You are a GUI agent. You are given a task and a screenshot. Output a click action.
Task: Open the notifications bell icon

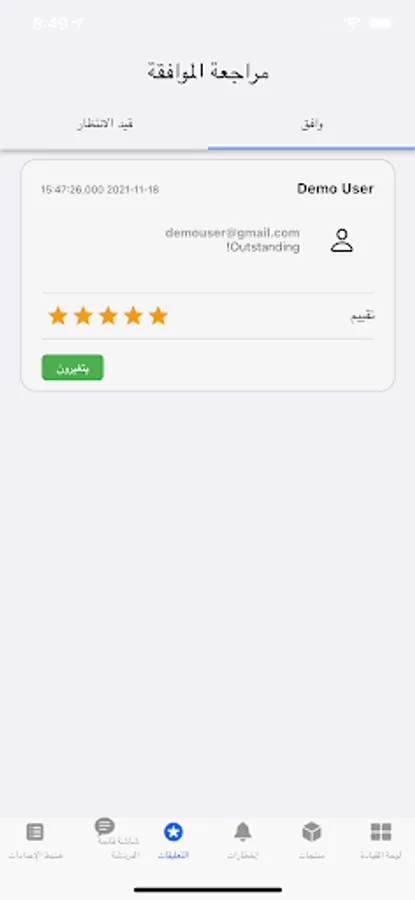coord(242,831)
